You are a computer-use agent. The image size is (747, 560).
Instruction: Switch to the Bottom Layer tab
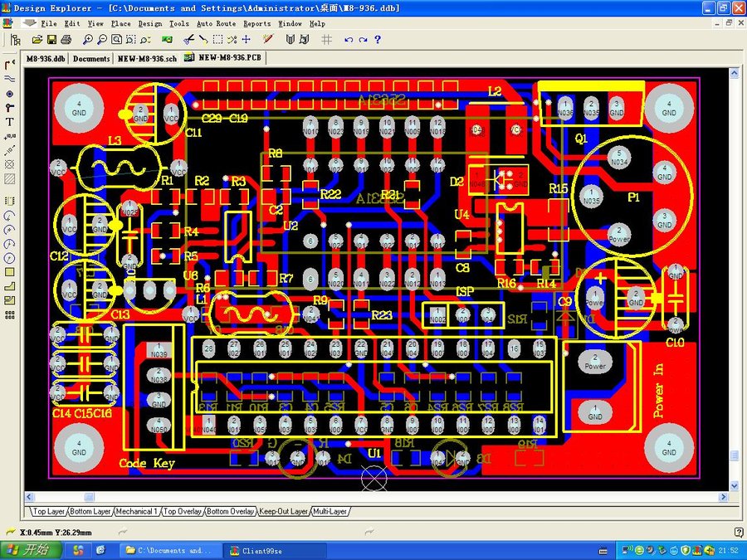tap(90, 512)
